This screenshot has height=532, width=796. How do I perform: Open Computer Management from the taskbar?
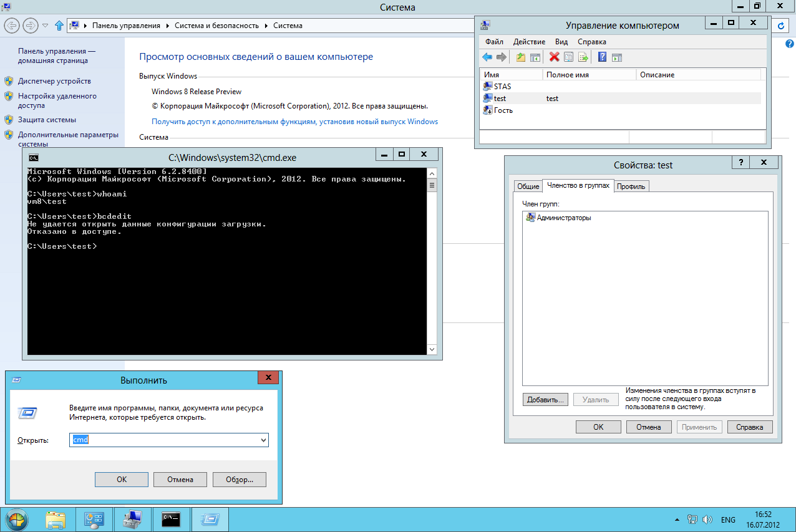[x=132, y=519]
